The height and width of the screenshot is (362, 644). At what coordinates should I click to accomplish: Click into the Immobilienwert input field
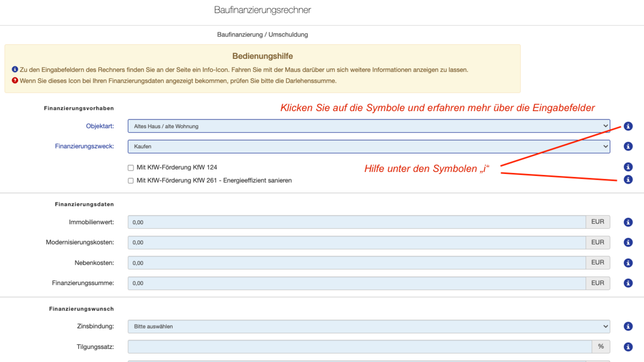357,222
